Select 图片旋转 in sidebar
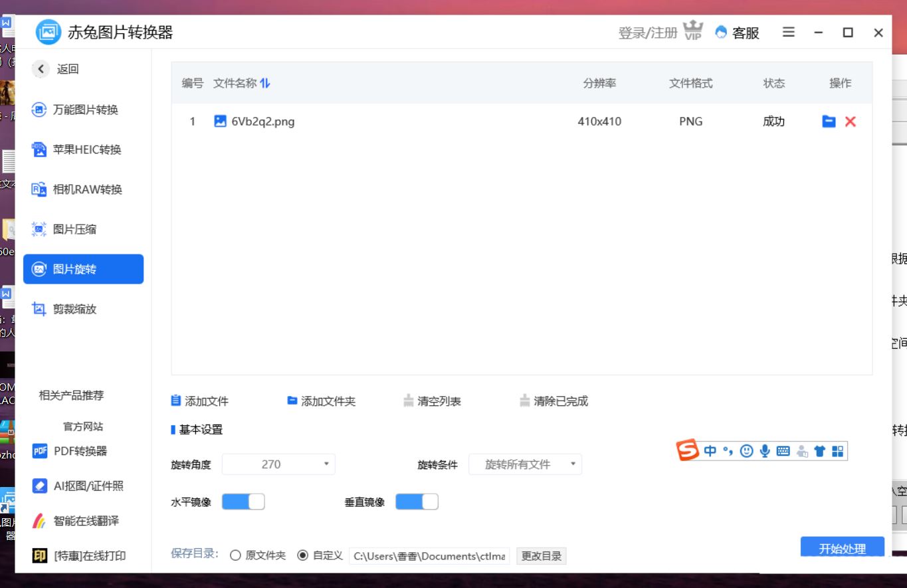The height and width of the screenshot is (588, 907). pyautogui.click(x=83, y=269)
